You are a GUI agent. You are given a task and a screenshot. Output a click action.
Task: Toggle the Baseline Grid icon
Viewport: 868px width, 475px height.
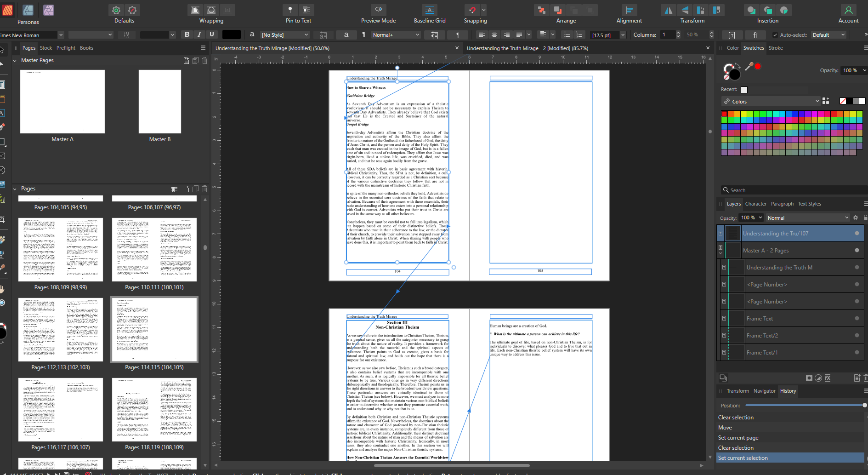click(430, 10)
